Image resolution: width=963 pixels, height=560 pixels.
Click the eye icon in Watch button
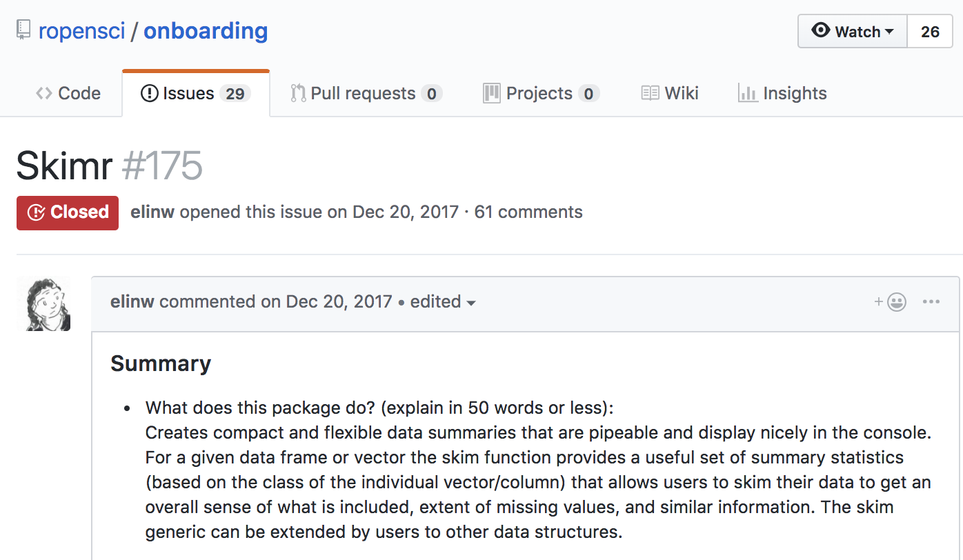tap(821, 31)
